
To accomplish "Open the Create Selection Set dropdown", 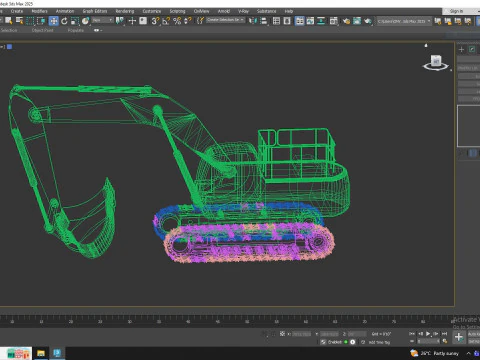I will pyautogui.click(x=225, y=20).
